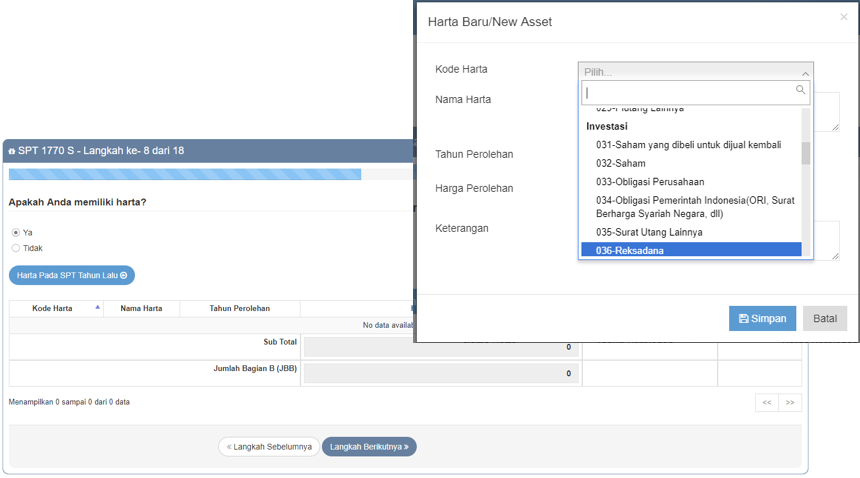Image resolution: width=860 pixels, height=478 pixels.
Task: Click the blue step progress bar
Action: [185, 174]
